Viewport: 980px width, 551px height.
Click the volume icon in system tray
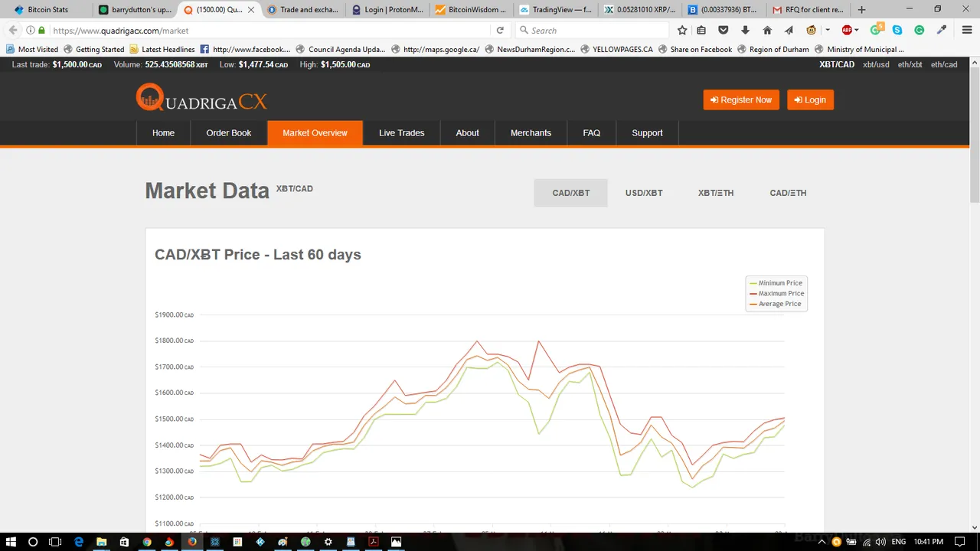(880, 542)
